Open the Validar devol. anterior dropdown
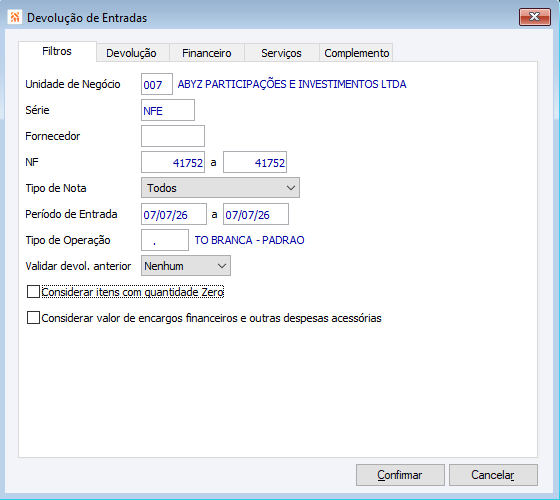The width and height of the screenshot is (560, 500). 186,266
